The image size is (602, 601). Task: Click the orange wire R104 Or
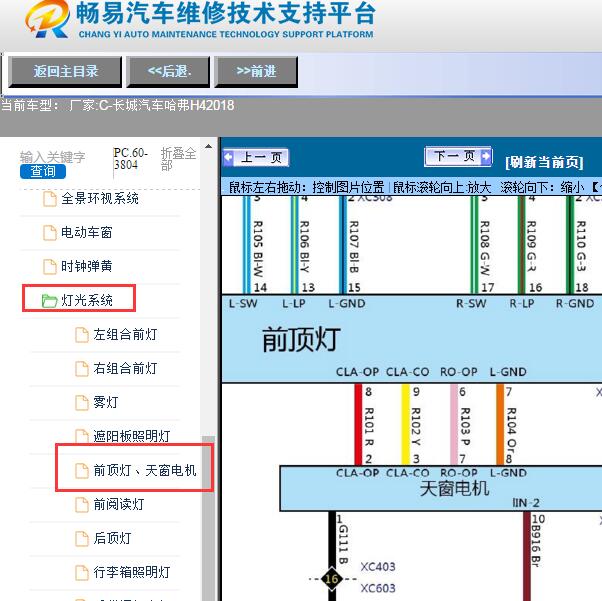[500, 424]
